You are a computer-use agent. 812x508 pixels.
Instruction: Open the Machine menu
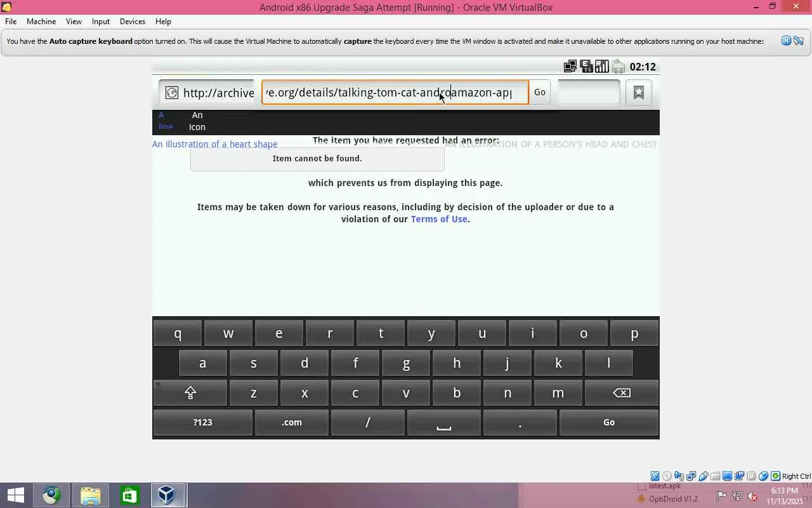click(41, 21)
